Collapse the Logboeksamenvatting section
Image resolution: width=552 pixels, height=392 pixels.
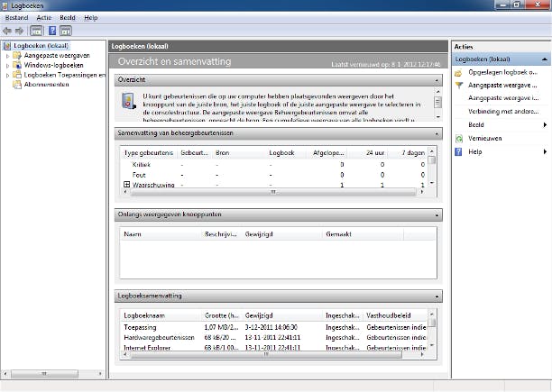tap(437, 296)
